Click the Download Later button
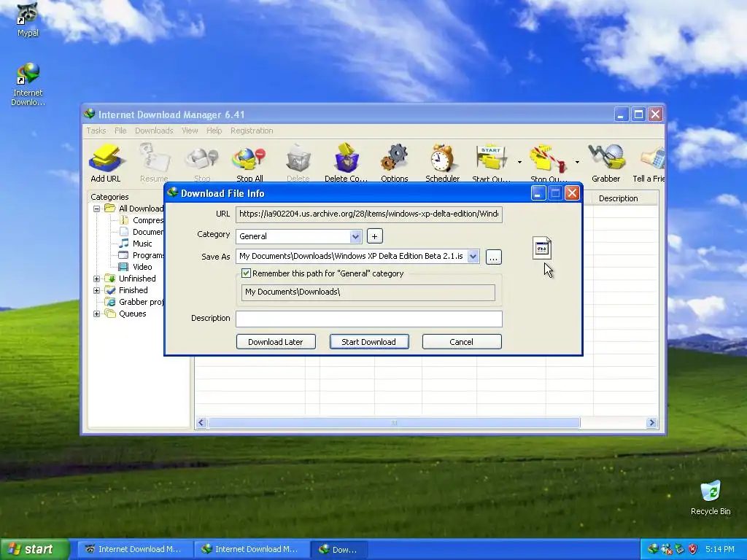The width and height of the screenshot is (747, 560). (276, 342)
